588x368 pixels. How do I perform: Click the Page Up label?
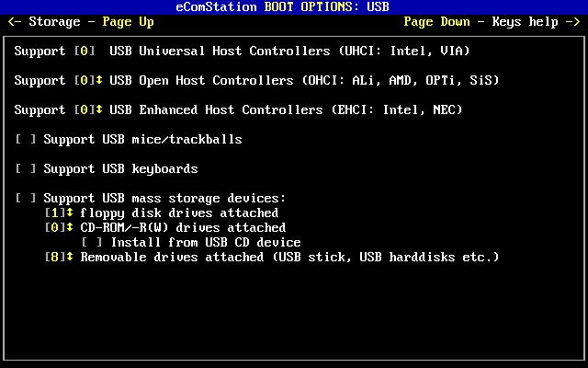(x=128, y=22)
